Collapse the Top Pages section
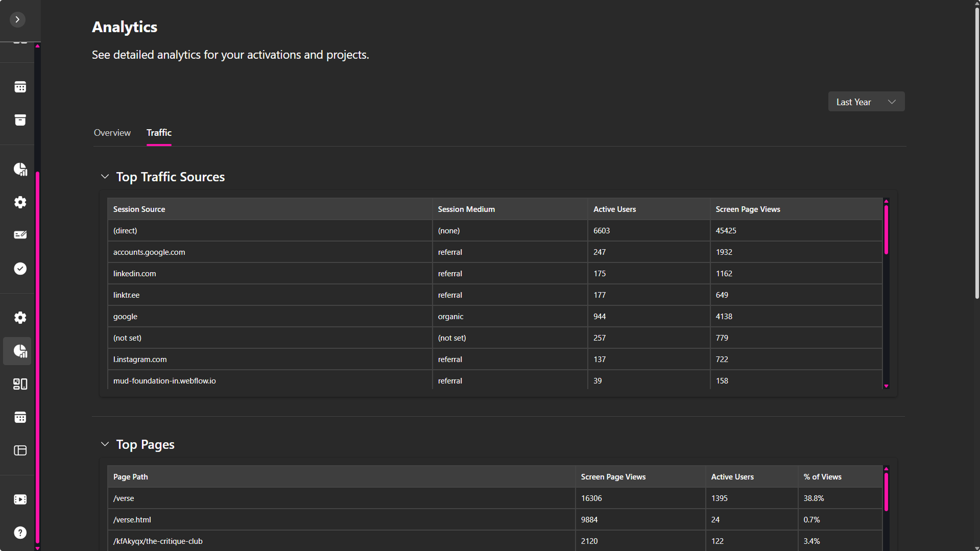Viewport: 980px width, 551px height. click(x=105, y=444)
